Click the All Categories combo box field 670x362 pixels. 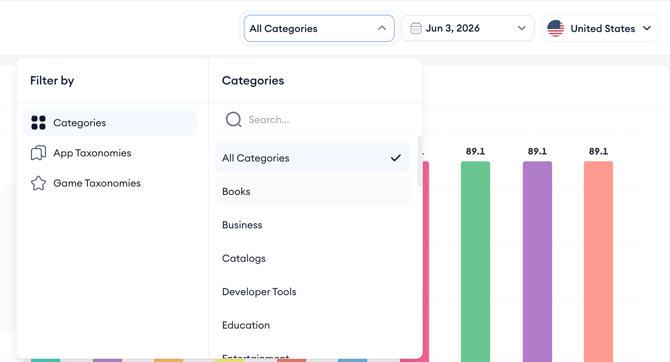[x=319, y=29]
